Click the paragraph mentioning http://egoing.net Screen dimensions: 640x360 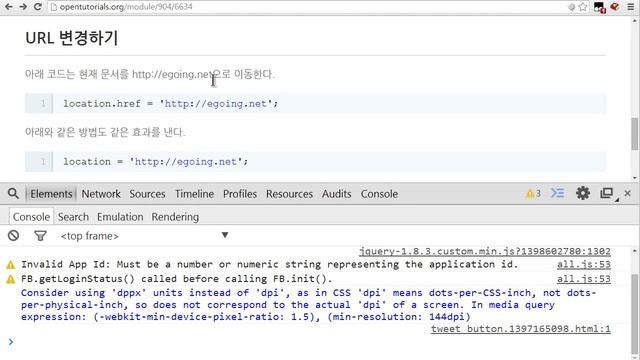149,74
